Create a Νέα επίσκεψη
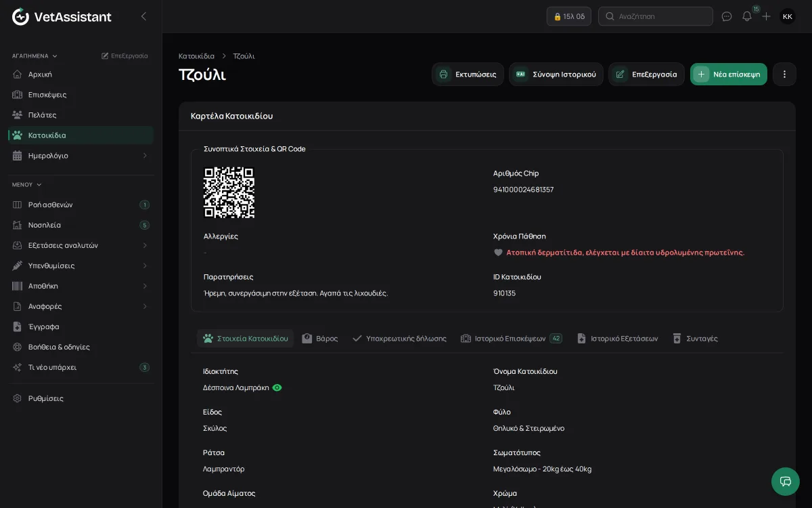Viewport: 812px width, 508px height. (729, 75)
